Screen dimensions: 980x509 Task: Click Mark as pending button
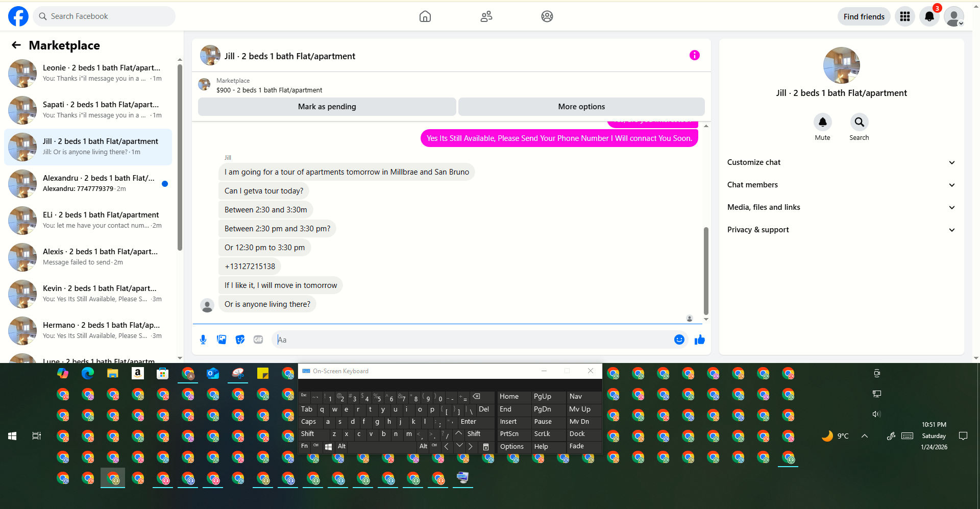[327, 107]
